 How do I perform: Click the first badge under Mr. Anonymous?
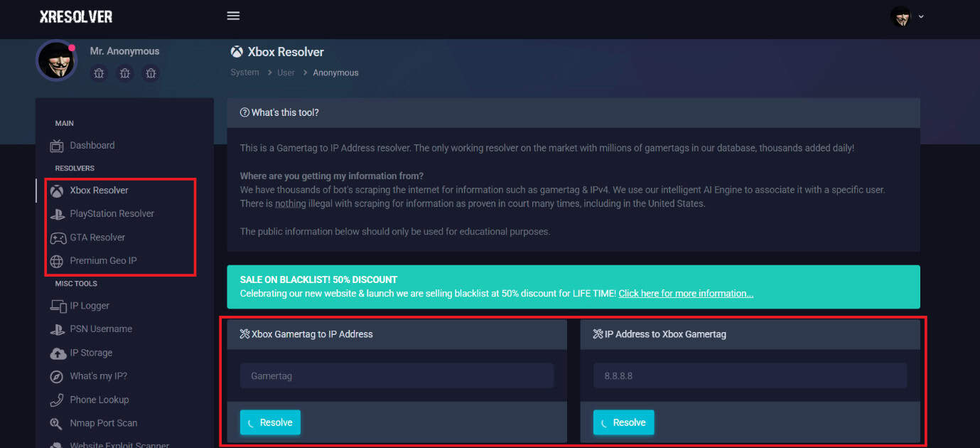(99, 73)
